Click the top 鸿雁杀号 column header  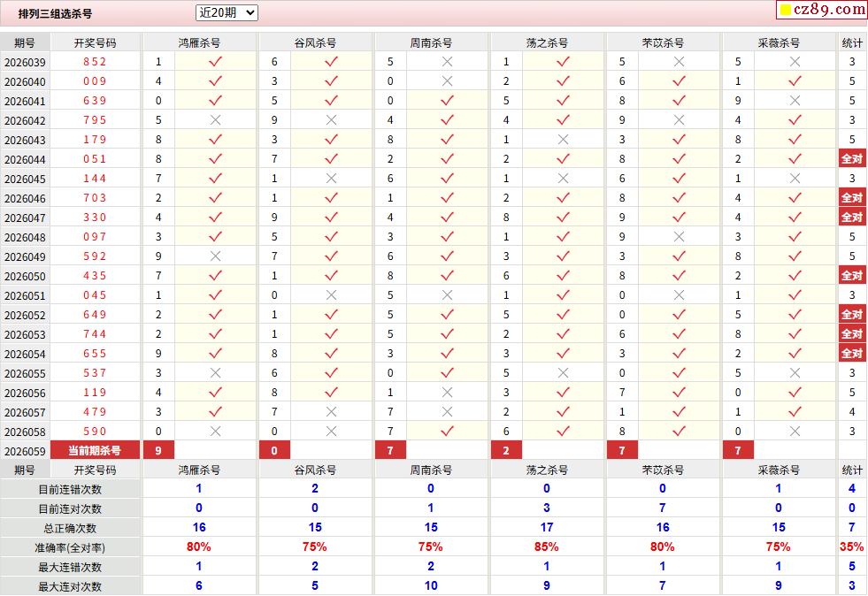(x=199, y=42)
